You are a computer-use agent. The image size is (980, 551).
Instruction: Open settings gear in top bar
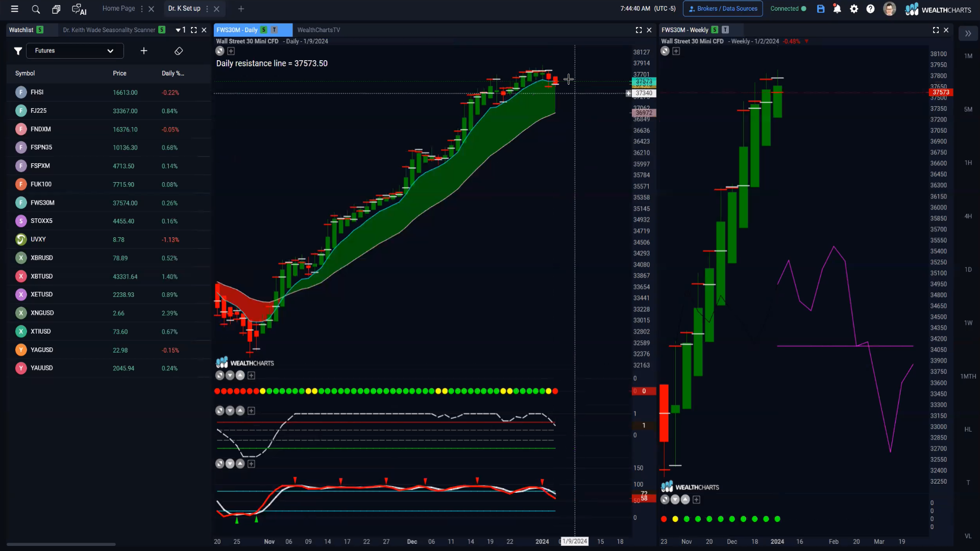(x=854, y=9)
